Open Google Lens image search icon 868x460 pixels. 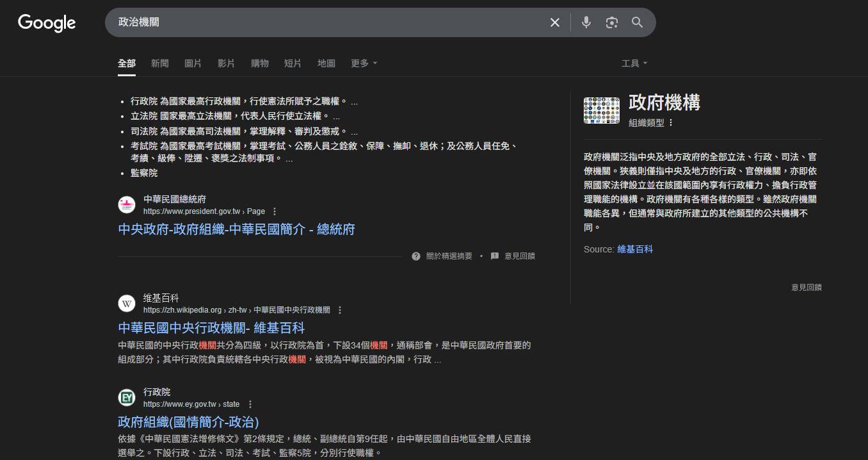click(612, 22)
